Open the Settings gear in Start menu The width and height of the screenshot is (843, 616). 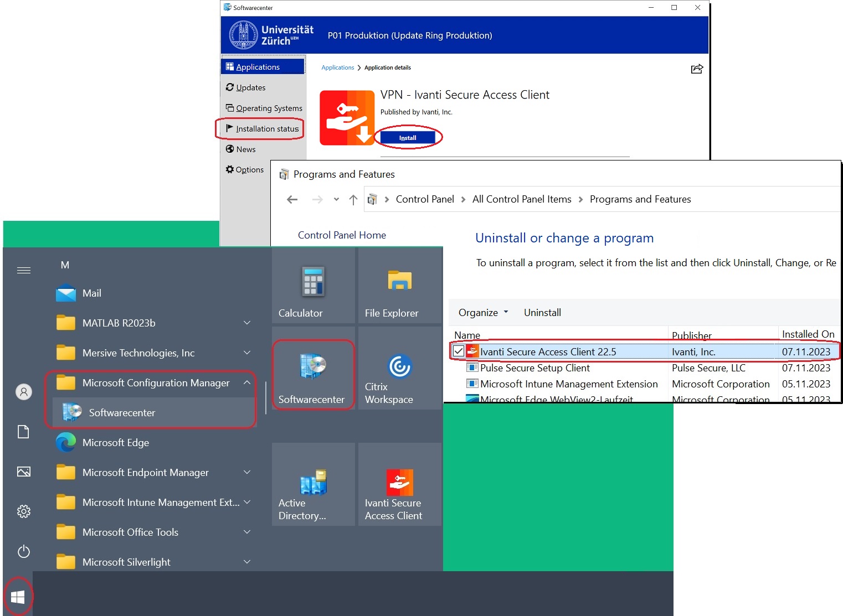pos(23,511)
